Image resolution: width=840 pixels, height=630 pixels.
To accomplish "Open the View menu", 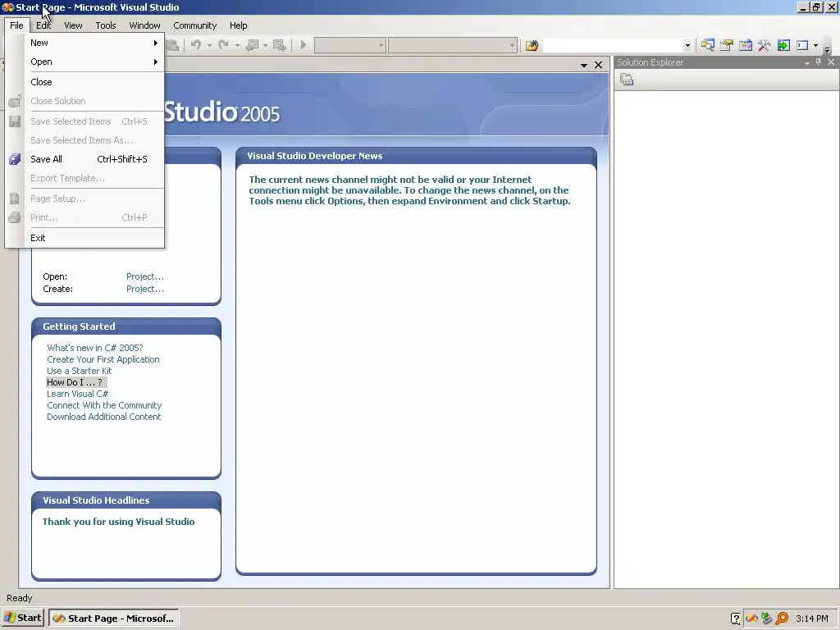I will click(x=73, y=25).
